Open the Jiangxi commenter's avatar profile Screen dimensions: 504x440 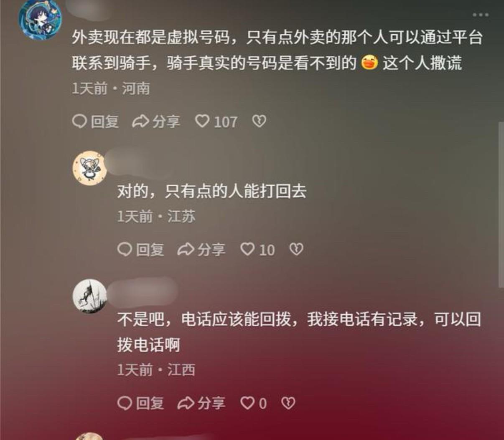click(90, 296)
